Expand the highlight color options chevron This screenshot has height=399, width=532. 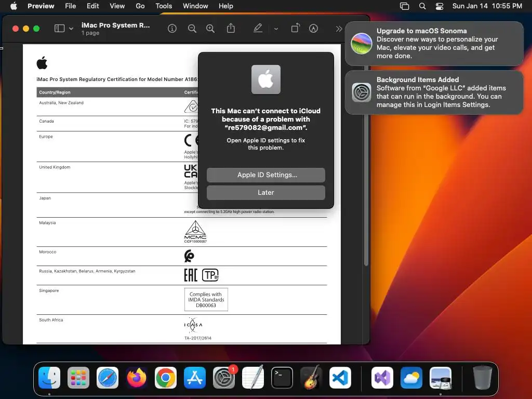click(276, 29)
